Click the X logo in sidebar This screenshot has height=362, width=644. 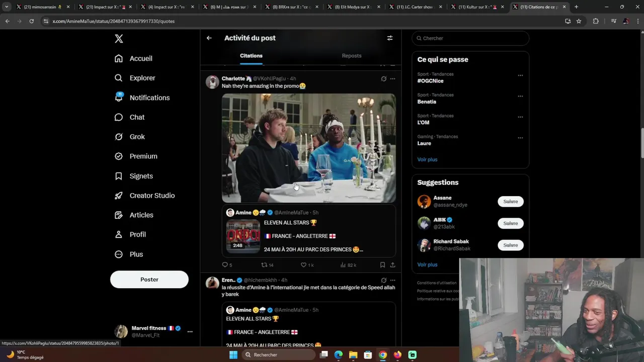point(119,39)
